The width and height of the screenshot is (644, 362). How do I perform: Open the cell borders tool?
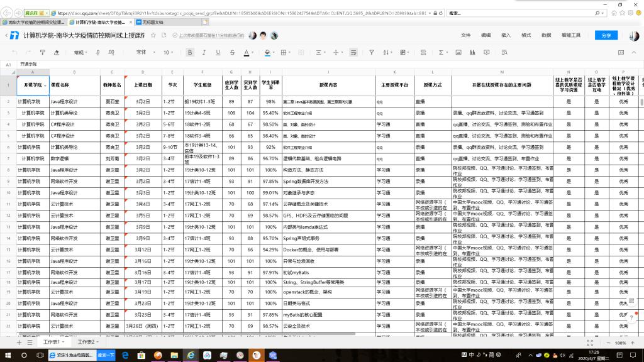[x=285, y=52]
